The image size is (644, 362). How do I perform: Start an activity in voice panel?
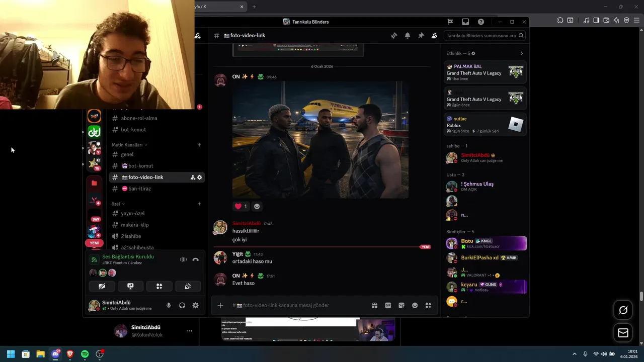pyautogui.click(x=159, y=286)
